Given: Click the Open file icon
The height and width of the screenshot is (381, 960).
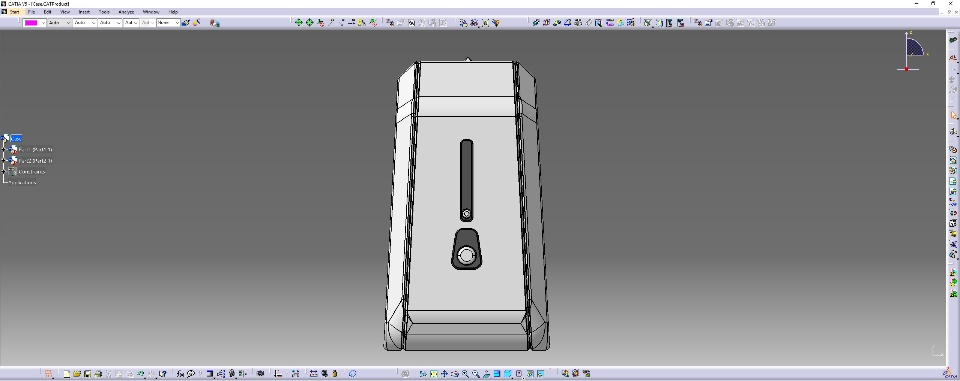Looking at the screenshot, I should coord(77,374).
